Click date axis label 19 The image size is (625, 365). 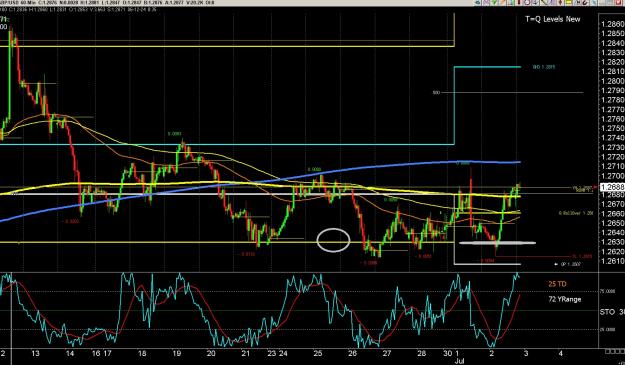[177, 353]
